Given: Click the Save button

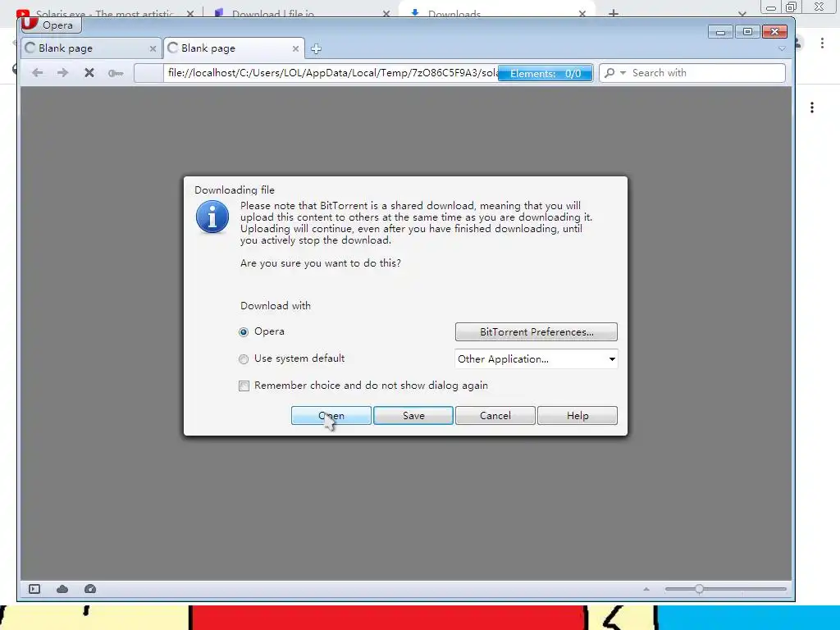Looking at the screenshot, I should pos(413,416).
